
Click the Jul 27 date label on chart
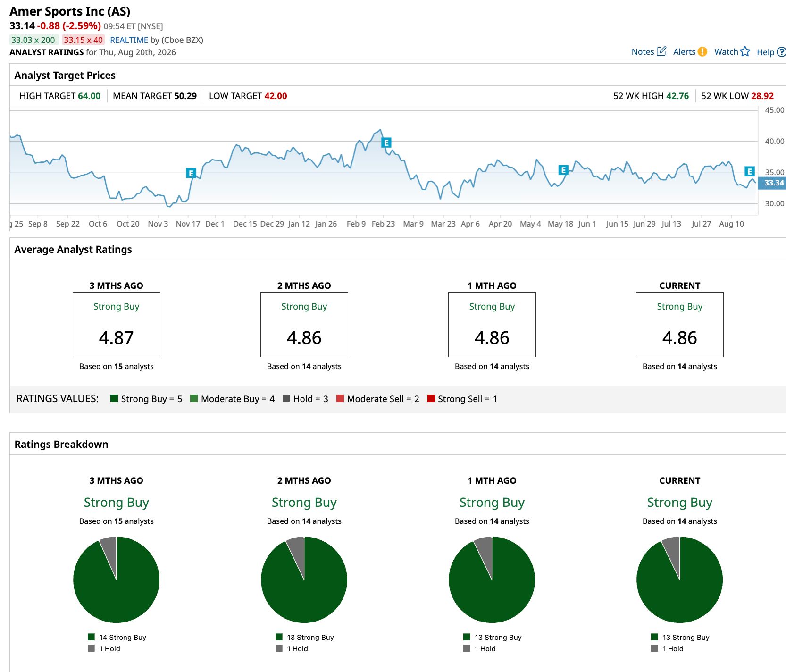pyautogui.click(x=701, y=224)
